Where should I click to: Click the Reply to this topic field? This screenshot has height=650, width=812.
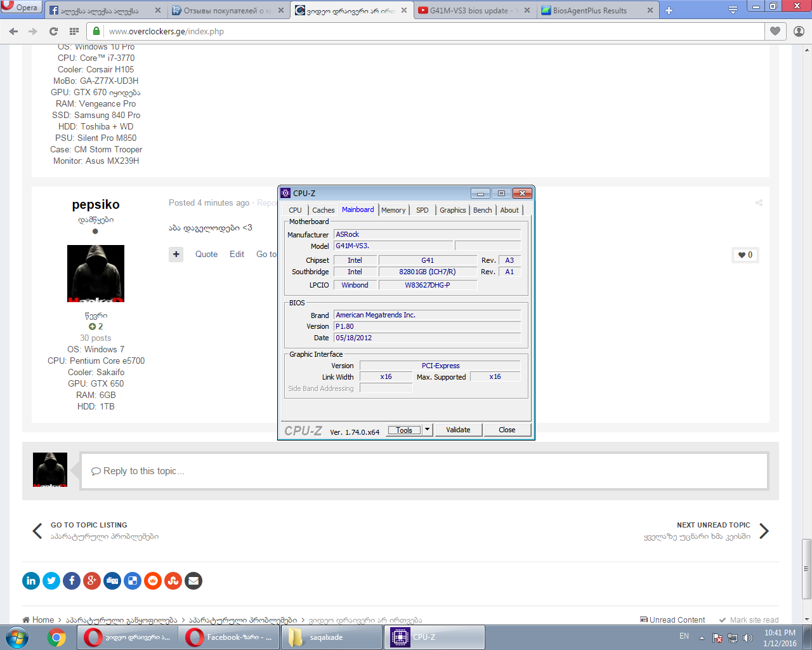[424, 471]
